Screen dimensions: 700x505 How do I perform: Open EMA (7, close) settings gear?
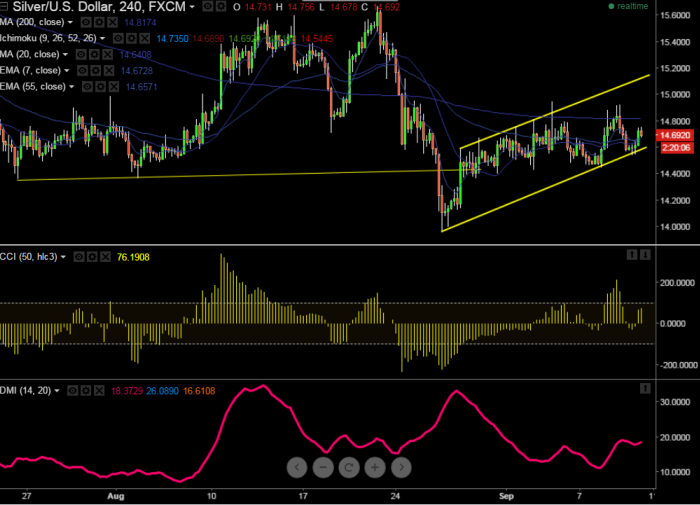pos(96,71)
